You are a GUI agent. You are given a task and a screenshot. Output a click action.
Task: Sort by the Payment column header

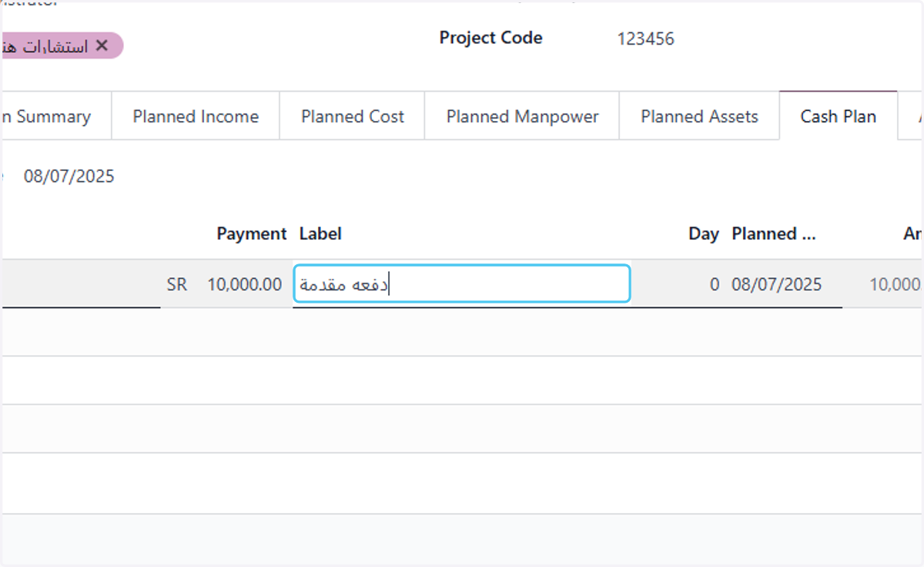tap(252, 233)
